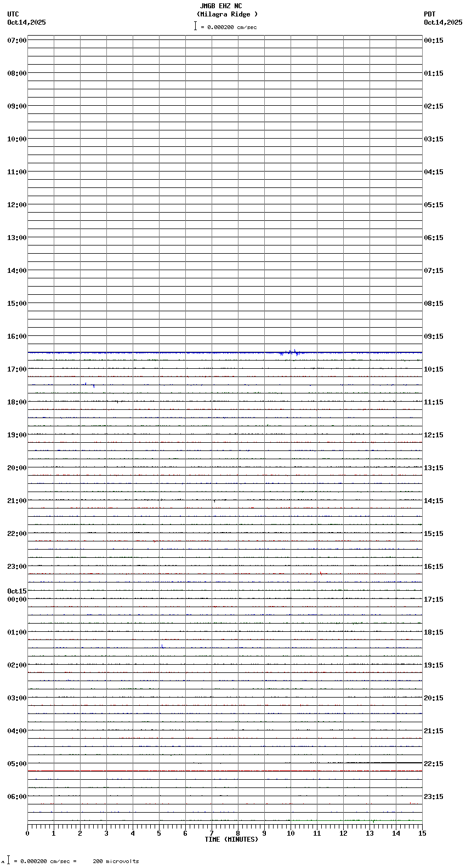This screenshot has height=868, width=466.
Task: Click the 12:15 PDT time label
Action: point(434,435)
